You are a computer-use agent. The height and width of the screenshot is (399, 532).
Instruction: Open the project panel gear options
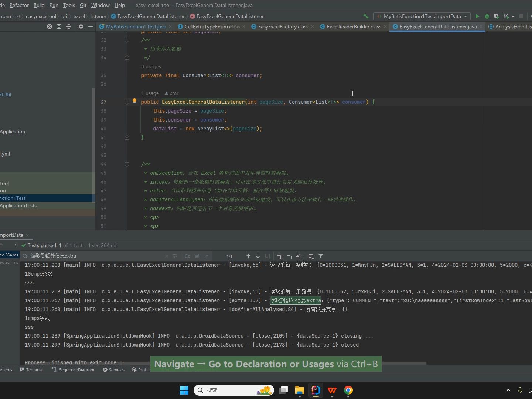[81, 27]
